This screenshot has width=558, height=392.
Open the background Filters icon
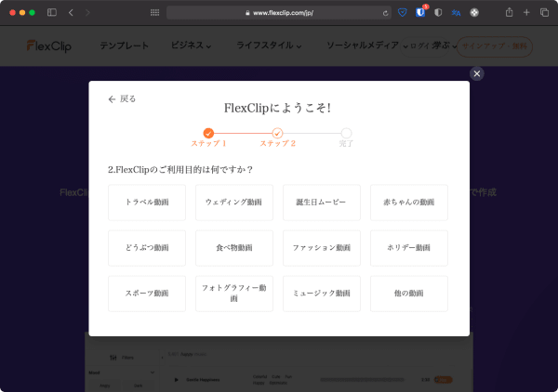click(113, 358)
